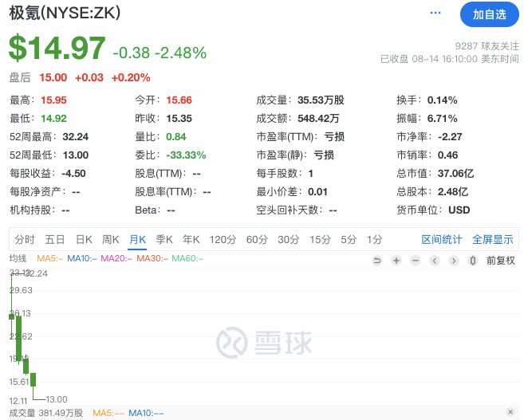Click the 9287 球友关注 followers text
The height and width of the screenshot is (420, 524).
(x=487, y=46)
